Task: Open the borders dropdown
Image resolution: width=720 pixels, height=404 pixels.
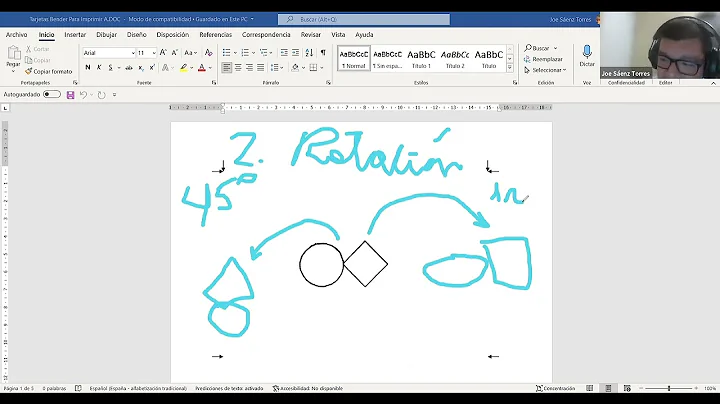Action: 322,68
